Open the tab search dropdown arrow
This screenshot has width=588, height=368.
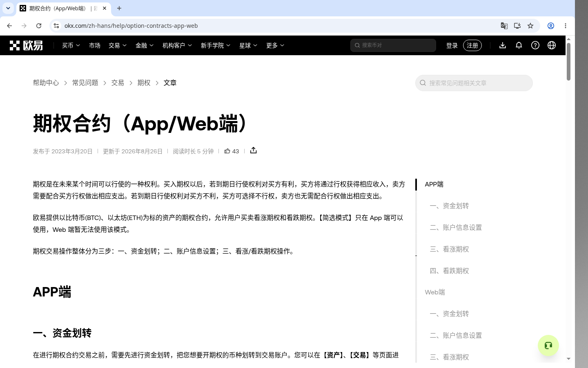click(8, 8)
